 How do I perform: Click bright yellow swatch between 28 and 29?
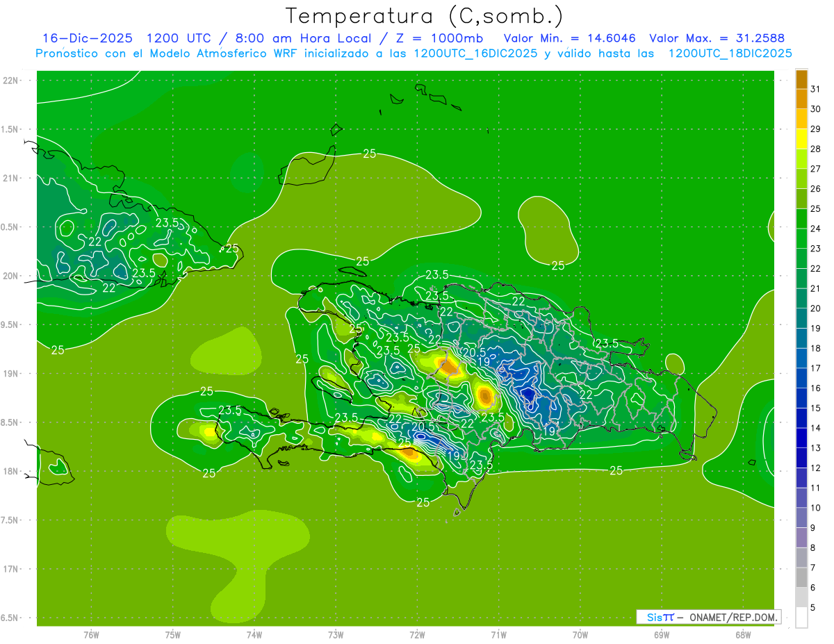coord(801,139)
